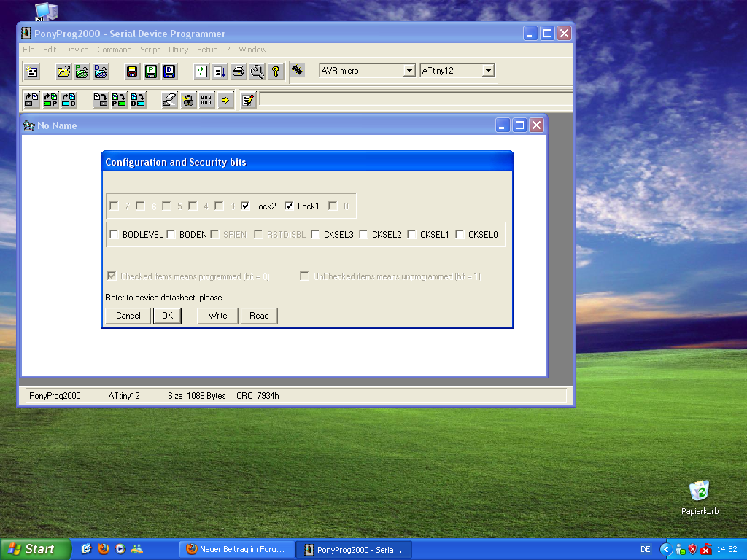
Task: Check the CKSEL0 checkbox
Action: pyautogui.click(x=460, y=234)
